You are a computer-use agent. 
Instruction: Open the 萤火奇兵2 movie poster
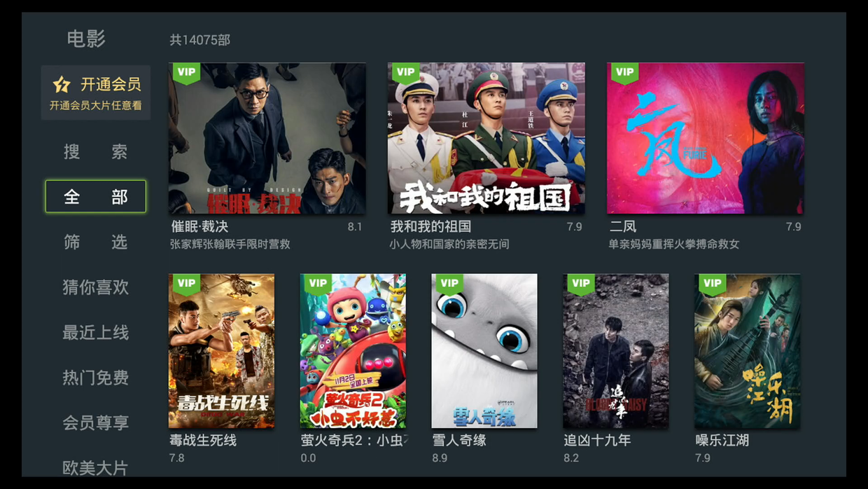353,351
